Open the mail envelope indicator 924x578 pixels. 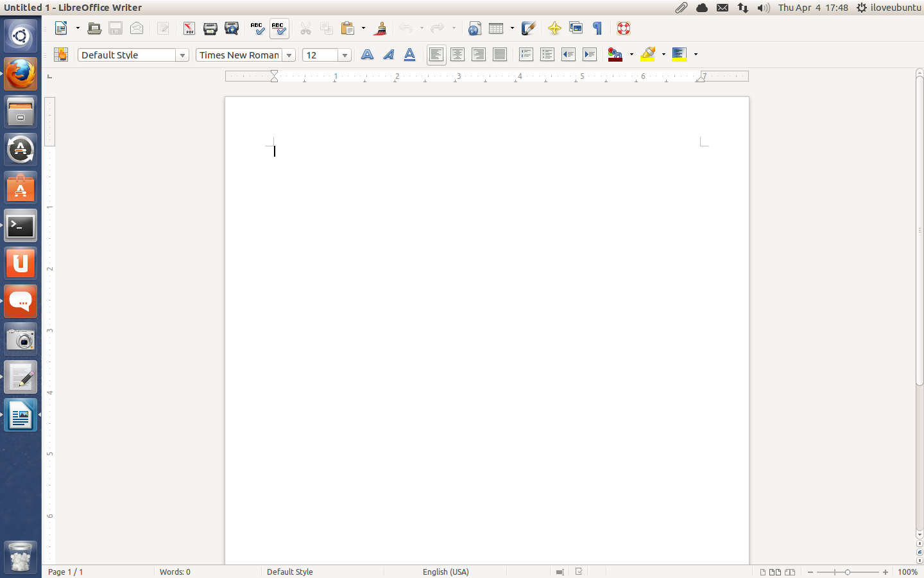(723, 8)
